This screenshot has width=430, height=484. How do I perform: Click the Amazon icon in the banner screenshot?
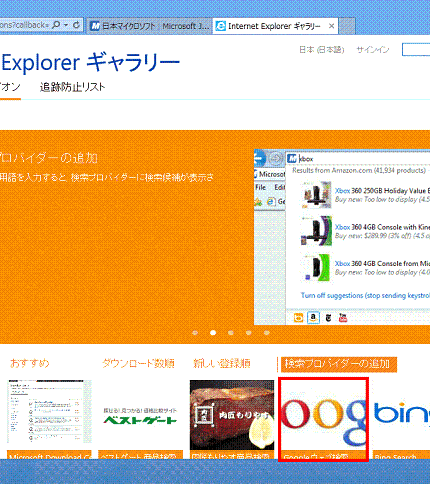click(313, 317)
